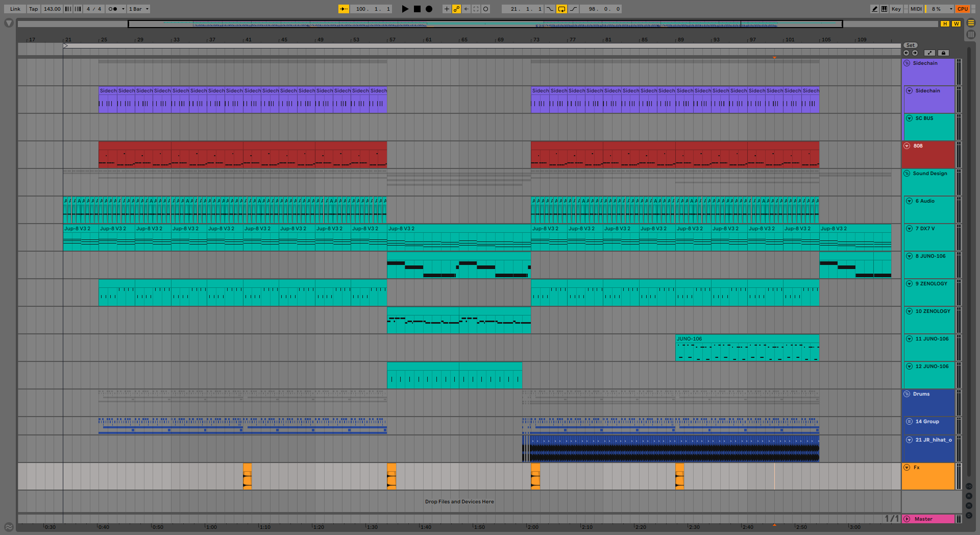Viewport: 980px width, 535px height.
Task: Click the Re-enable Automation arrow
Action: [466, 9]
